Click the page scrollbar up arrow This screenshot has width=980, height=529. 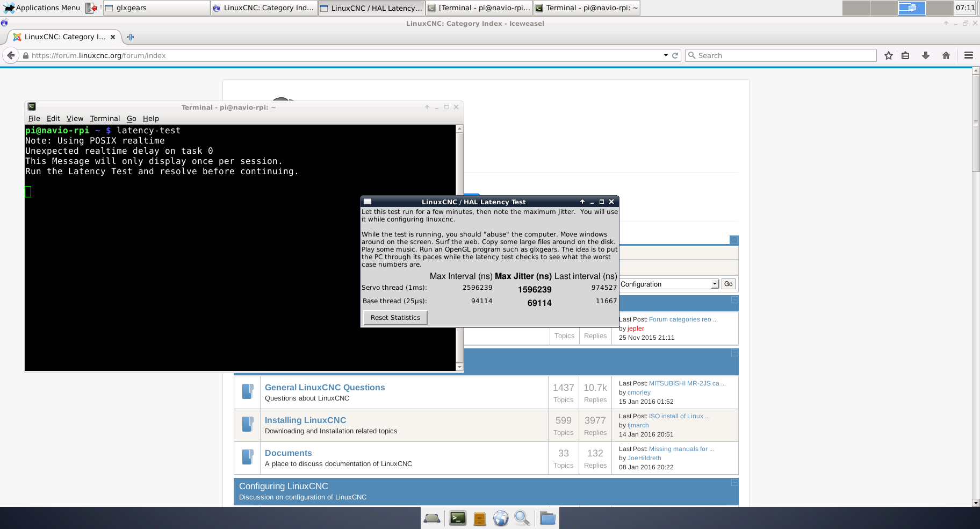tap(976, 70)
